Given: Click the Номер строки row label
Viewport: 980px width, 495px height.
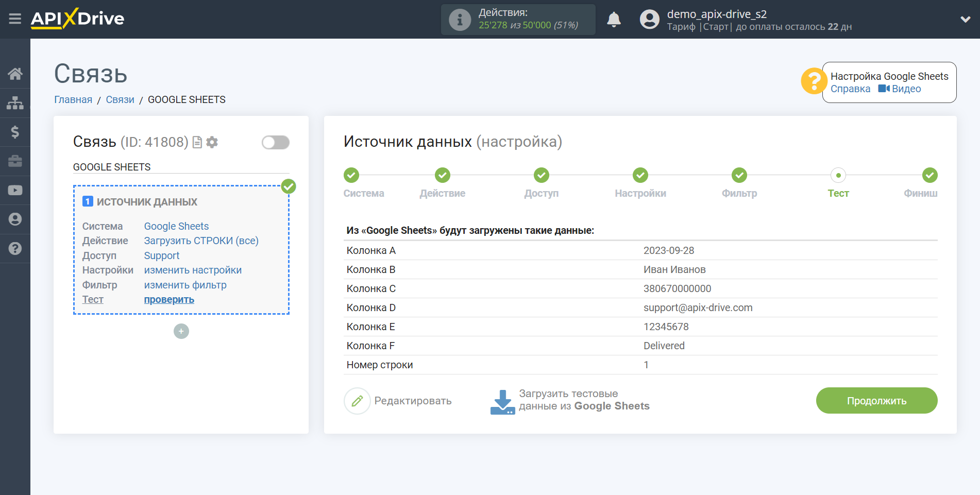Looking at the screenshot, I should point(380,365).
